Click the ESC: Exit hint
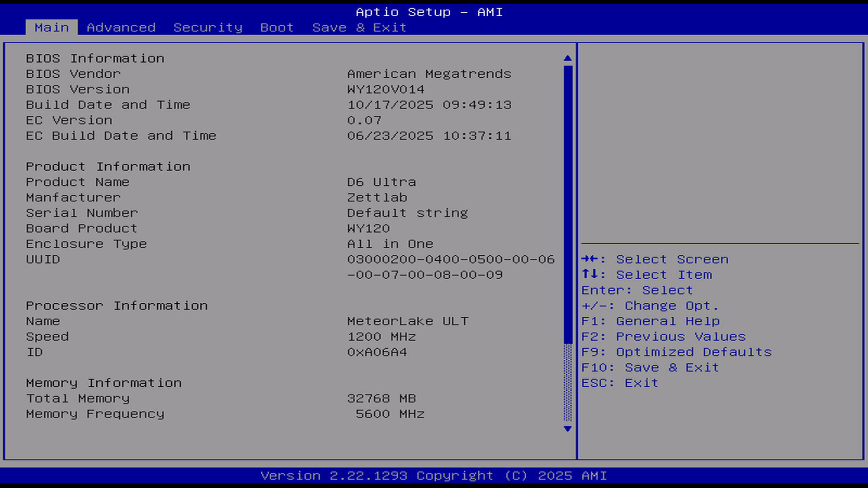 (x=619, y=383)
